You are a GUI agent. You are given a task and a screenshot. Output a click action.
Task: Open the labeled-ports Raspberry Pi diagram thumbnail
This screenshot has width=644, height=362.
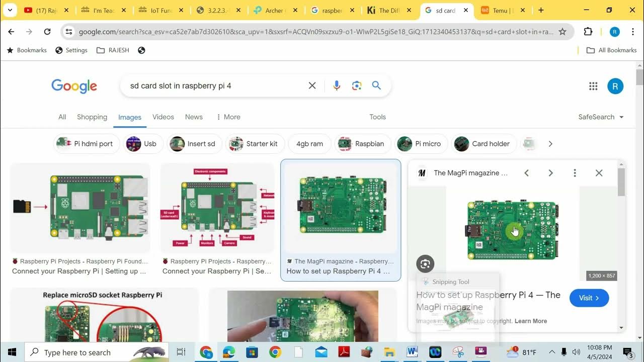click(217, 208)
